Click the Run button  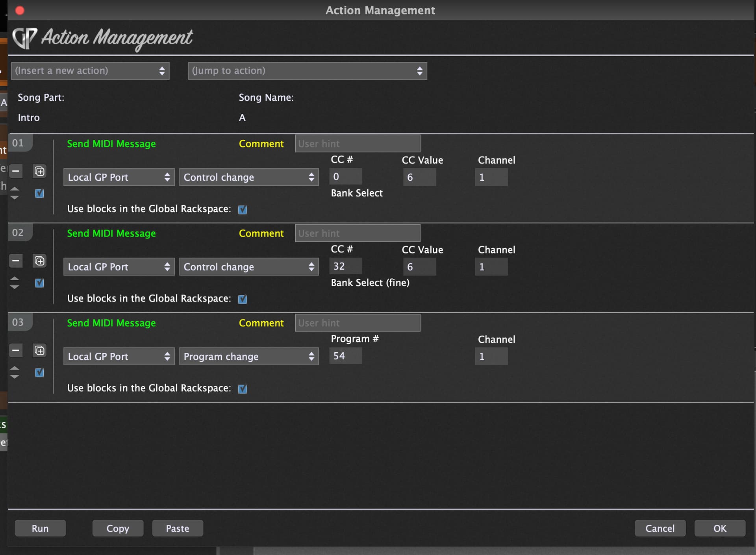click(40, 528)
